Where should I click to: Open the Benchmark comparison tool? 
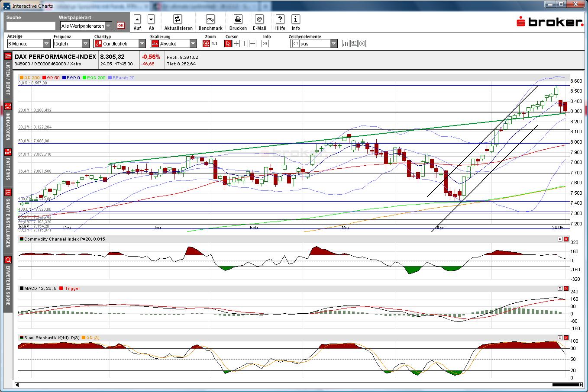pos(210,19)
